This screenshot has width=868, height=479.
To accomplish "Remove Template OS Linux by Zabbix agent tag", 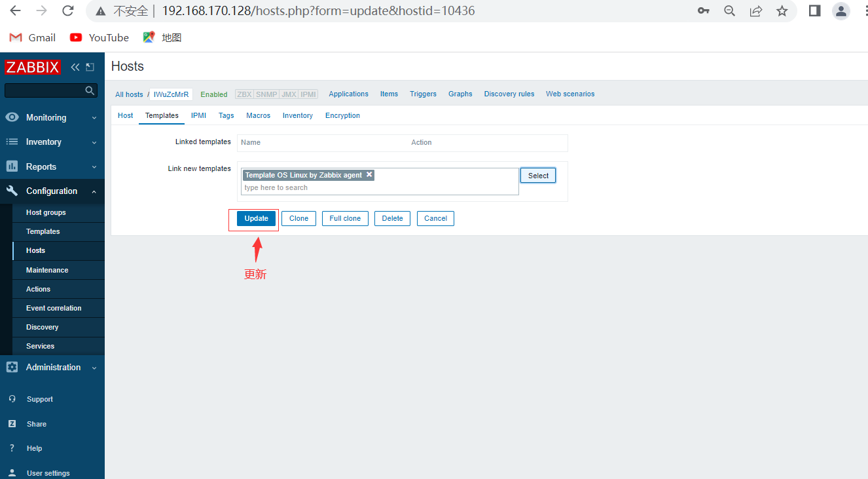I will coord(369,174).
